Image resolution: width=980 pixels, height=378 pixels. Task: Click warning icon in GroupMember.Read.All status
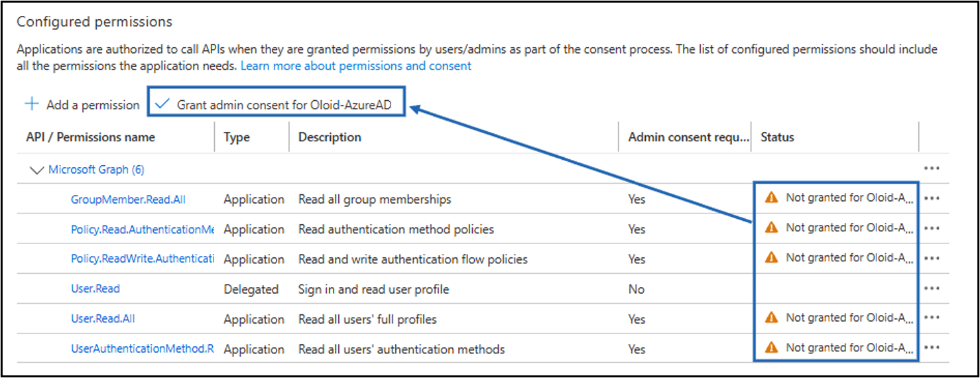coord(770,198)
